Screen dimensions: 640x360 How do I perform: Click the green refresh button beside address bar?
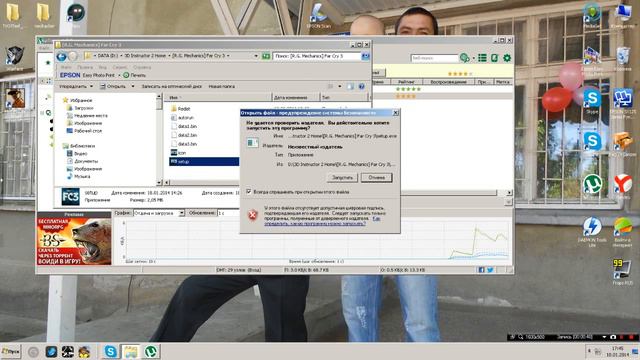click(x=266, y=56)
